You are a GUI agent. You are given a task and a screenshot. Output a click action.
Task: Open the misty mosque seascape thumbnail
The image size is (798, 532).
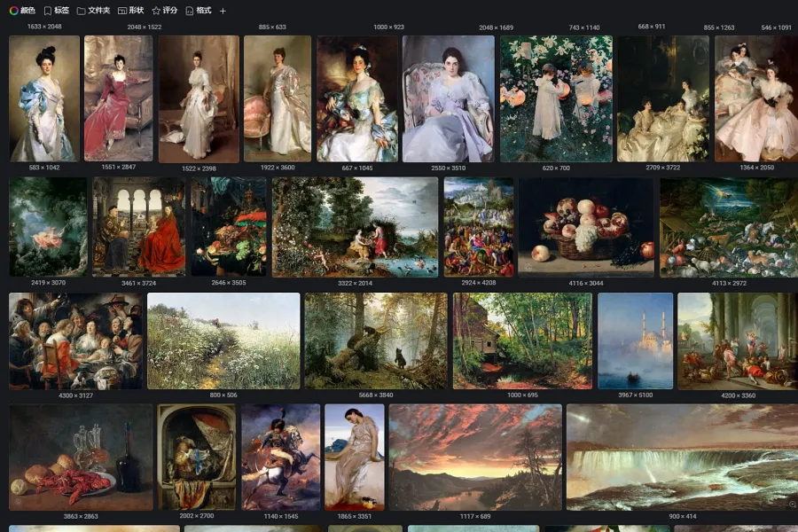point(635,341)
